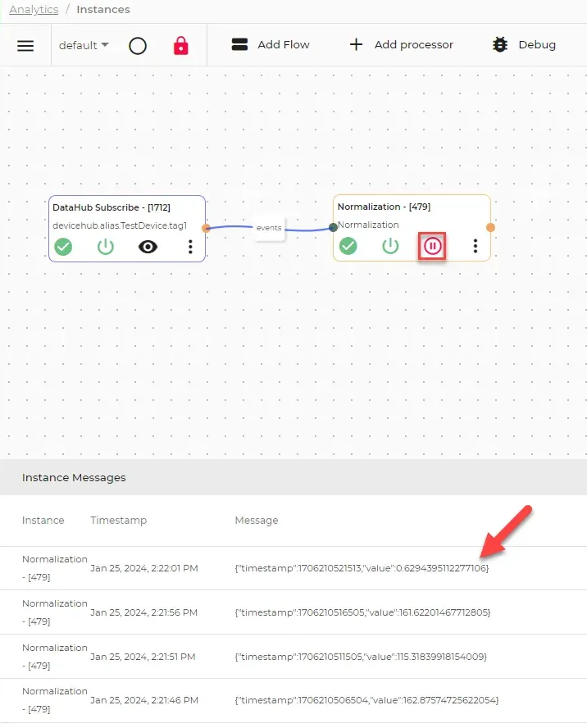Image resolution: width=587 pixels, height=728 pixels.
Task: Click Message column header
Action: tap(257, 521)
